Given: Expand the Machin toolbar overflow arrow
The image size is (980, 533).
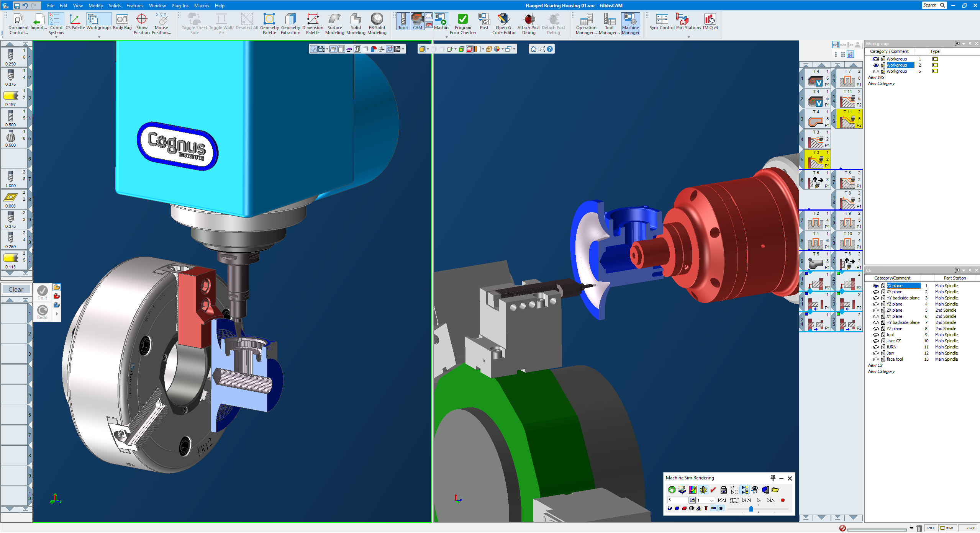Looking at the screenshot, I should [446, 37].
